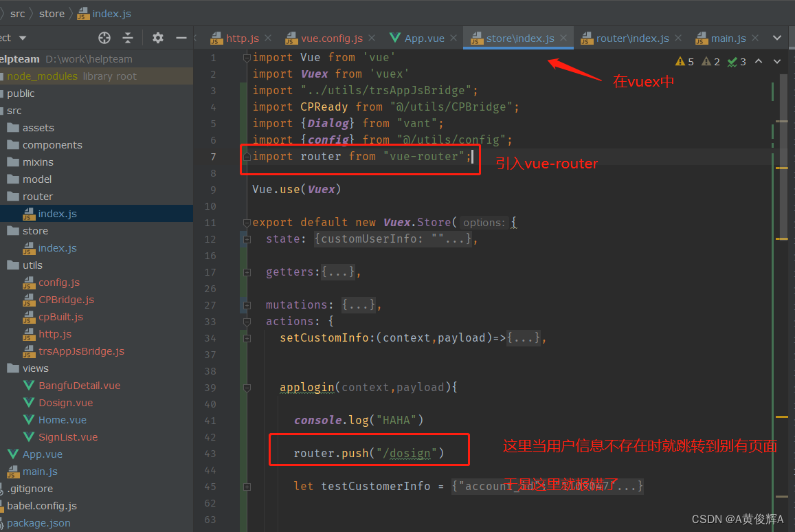Close the vue.config.js tab

[x=371, y=38]
